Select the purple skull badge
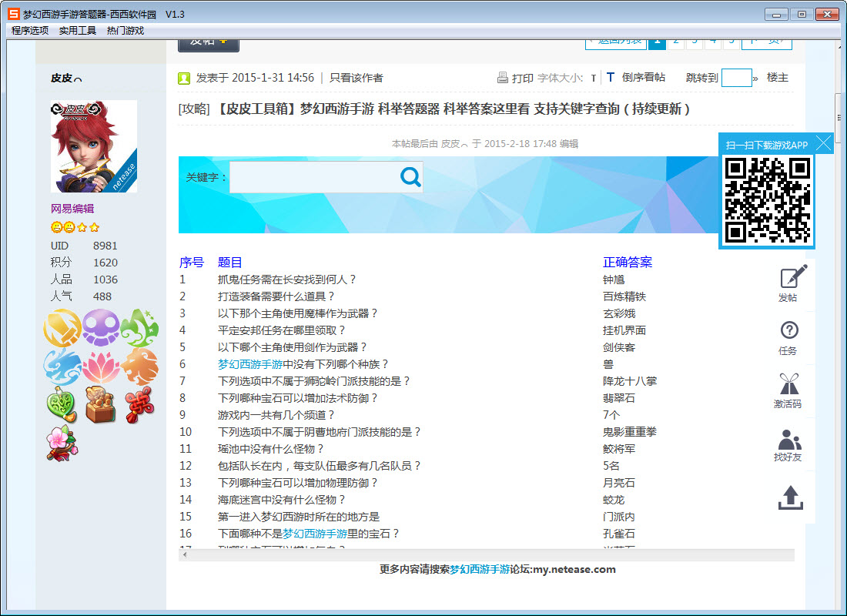The height and width of the screenshot is (616, 847). pos(101,329)
